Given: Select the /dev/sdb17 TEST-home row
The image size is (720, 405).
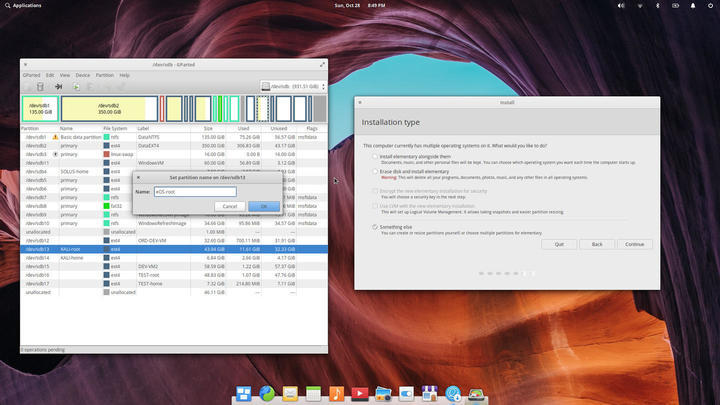Looking at the screenshot, I should (x=174, y=284).
